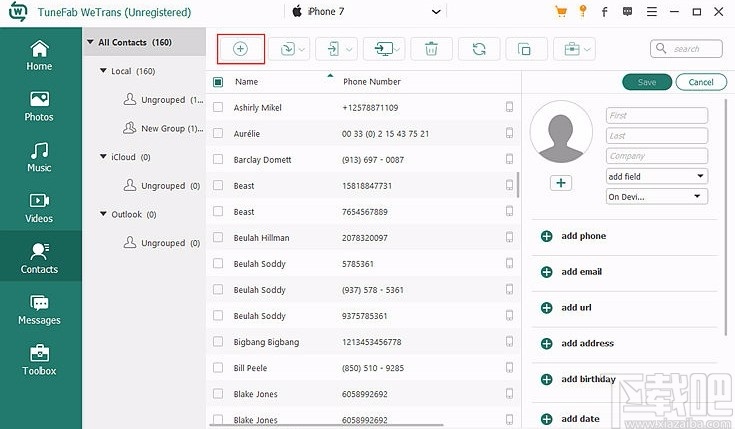The width and height of the screenshot is (735, 429).
Task: Open Music section in sidebar
Action: click(39, 158)
